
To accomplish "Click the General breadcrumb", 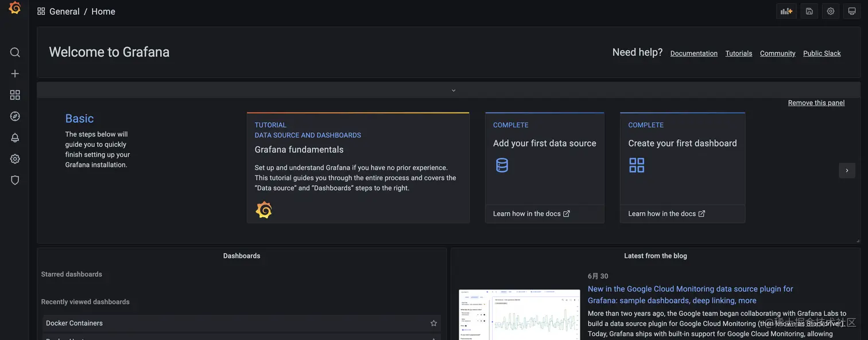I will tap(64, 11).
